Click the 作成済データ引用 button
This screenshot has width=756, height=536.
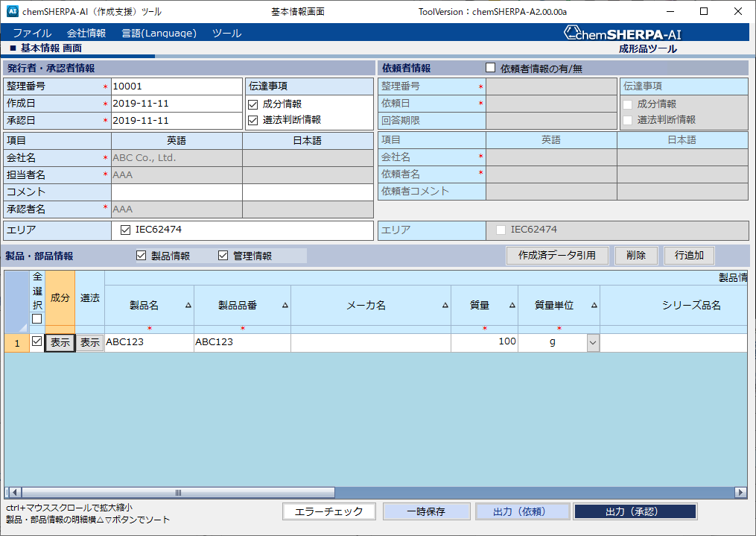(x=556, y=255)
